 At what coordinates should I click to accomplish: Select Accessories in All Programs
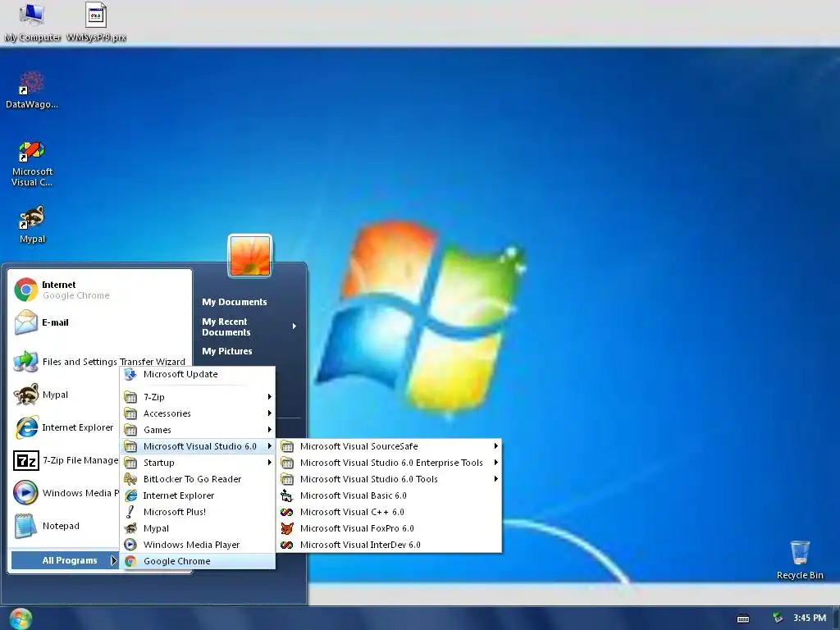(197, 413)
